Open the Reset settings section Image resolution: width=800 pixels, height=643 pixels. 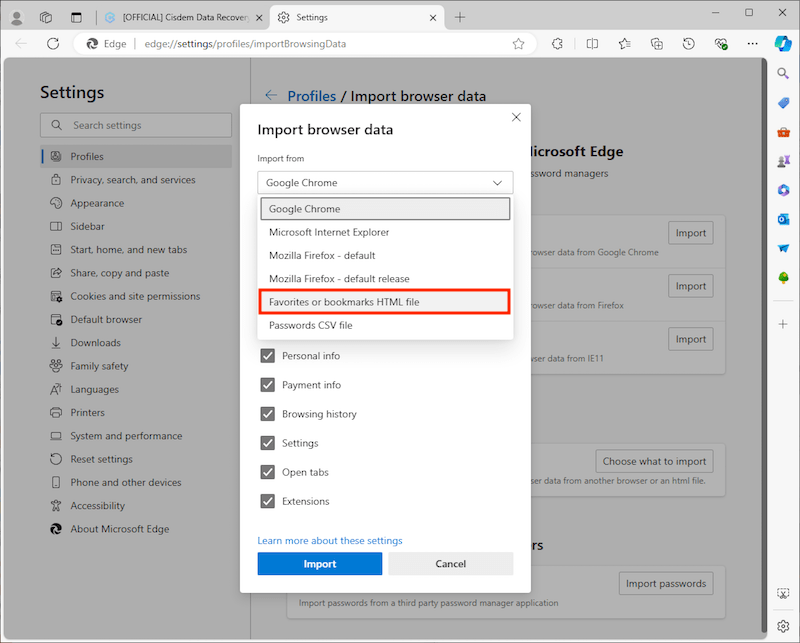click(136, 459)
